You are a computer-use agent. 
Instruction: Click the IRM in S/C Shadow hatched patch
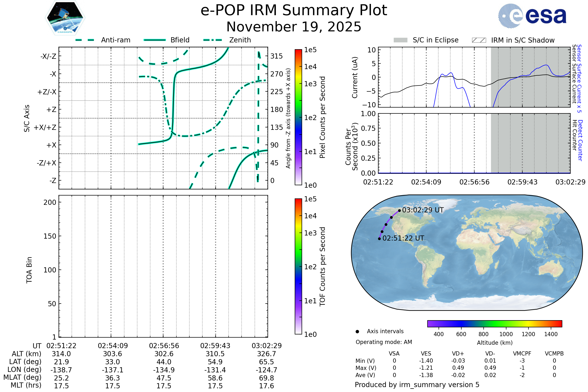click(479, 40)
